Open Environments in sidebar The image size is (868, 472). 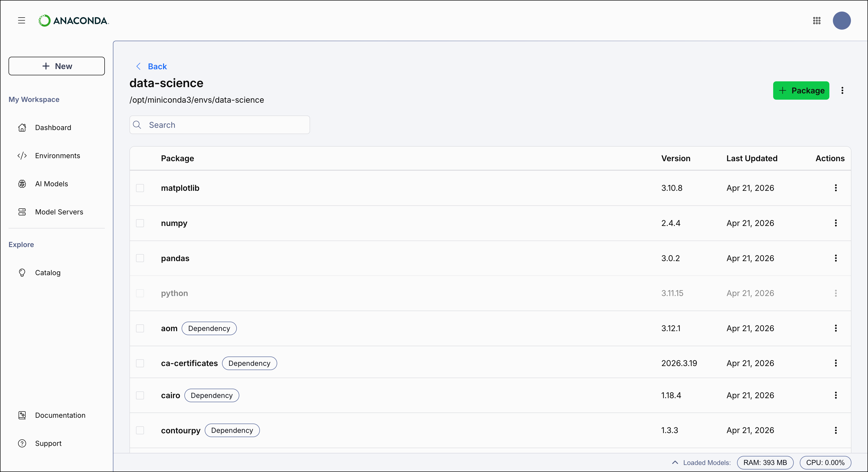[x=58, y=156]
